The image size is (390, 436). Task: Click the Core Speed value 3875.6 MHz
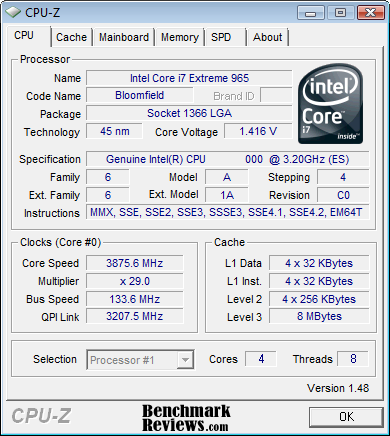[135, 263]
